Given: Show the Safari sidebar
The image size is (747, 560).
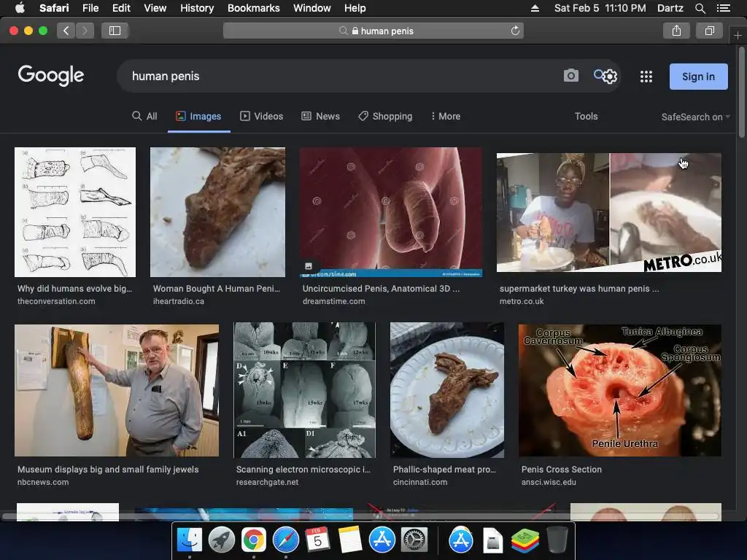Looking at the screenshot, I should pos(115,31).
